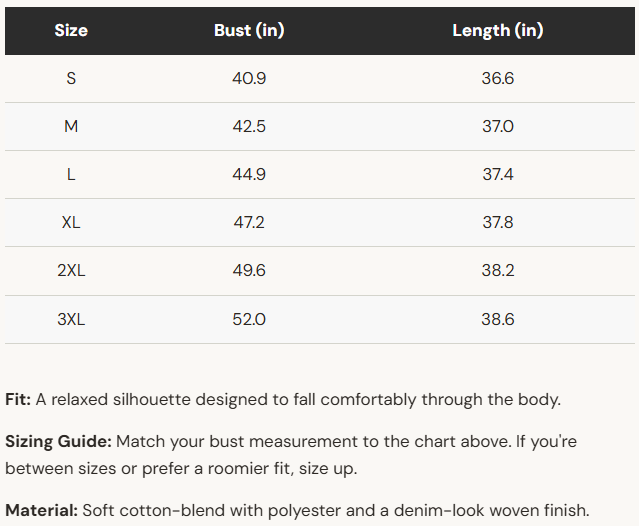Select the 2XL size cell
639x526 pixels.
(71, 271)
